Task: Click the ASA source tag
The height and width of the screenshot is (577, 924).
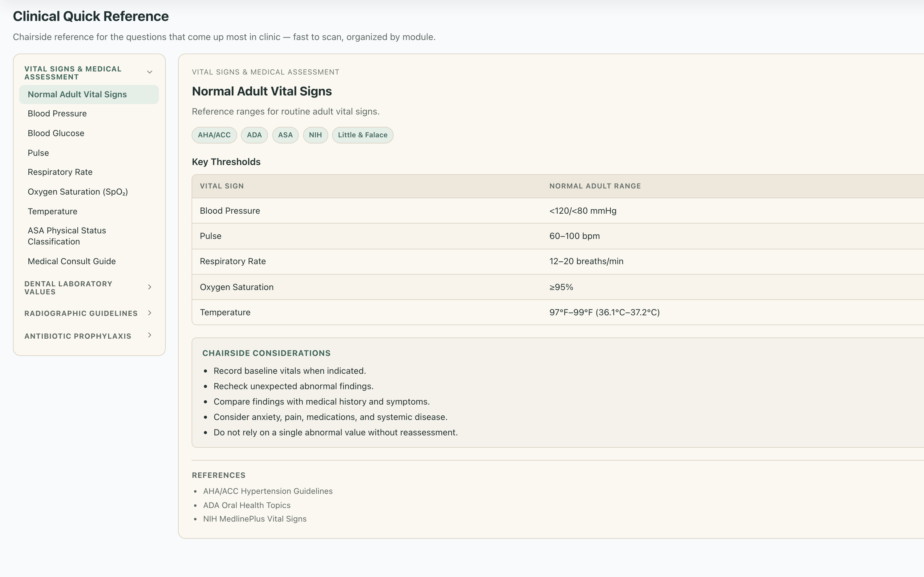Action: 286,135
